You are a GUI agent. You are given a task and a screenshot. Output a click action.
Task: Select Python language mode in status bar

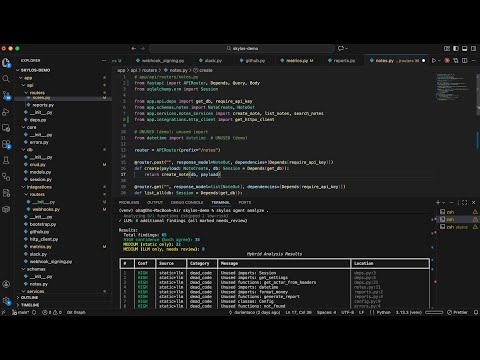pos(383,312)
